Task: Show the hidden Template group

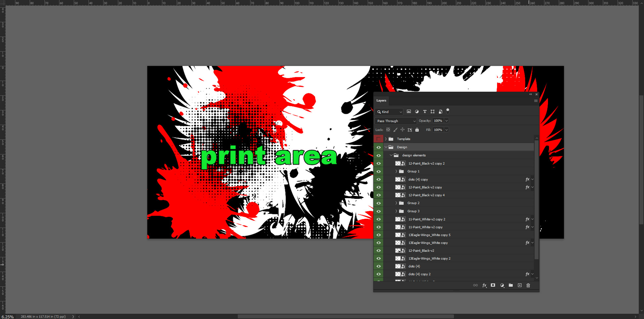Action: coord(378,139)
